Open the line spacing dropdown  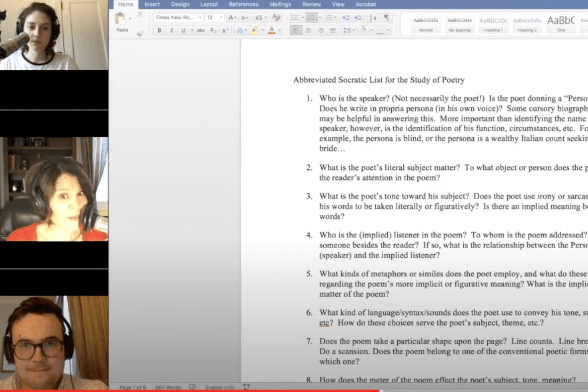[x=348, y=29]
